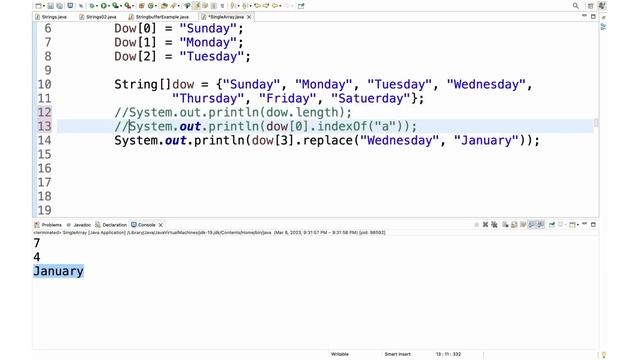This screenshot has height=360, width=640.
Task: Click the console output line 4
Action: pyautogui.click(x=37, y=257)
